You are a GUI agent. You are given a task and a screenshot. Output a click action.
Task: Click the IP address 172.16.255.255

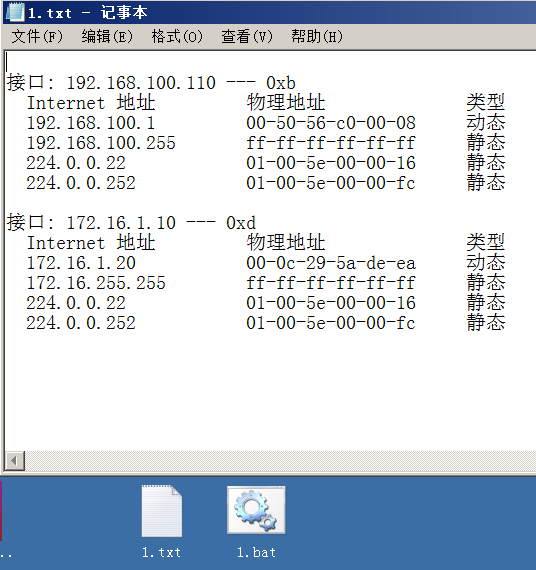(x=96, y=283)
